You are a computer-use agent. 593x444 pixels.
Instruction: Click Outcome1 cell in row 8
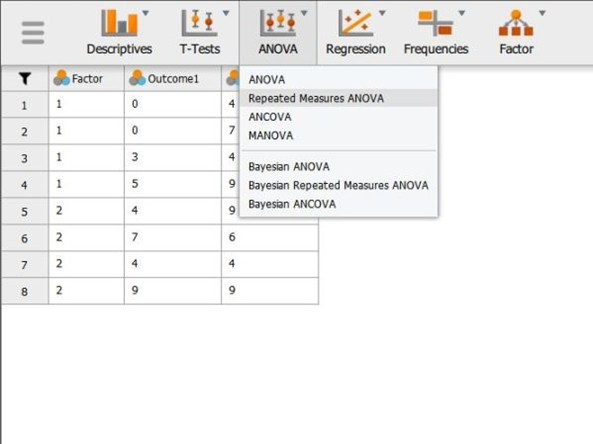pos(173,291)
